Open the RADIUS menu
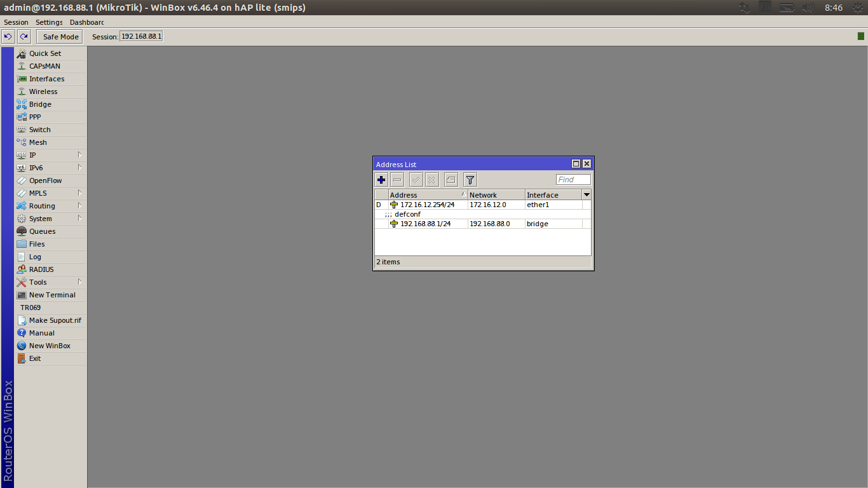The width and height of the screenshot is (868, 488). coord(50,269)
